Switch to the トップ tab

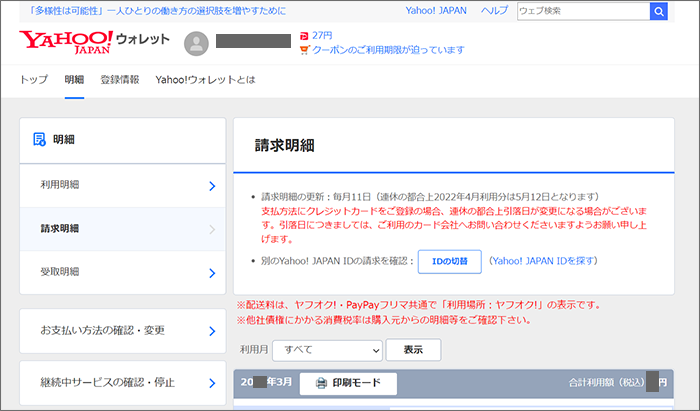pyautogui.click(x=34, y=80)
